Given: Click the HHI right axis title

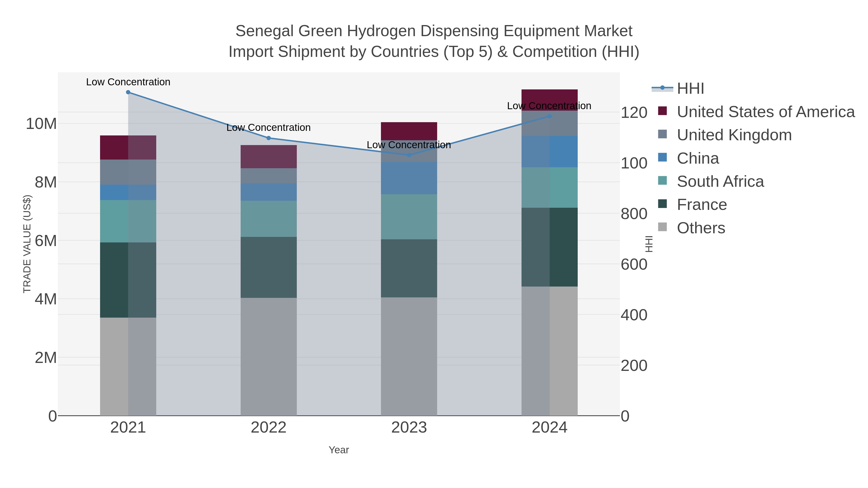Looking at the screenshot, I should 649,244.
